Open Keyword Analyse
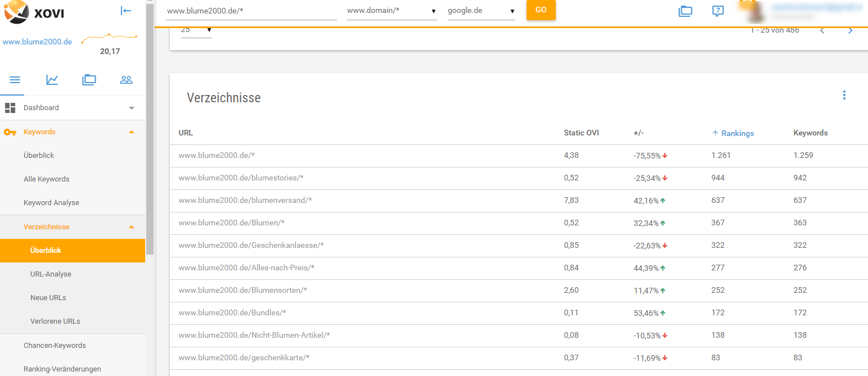 tap(51, 203)
